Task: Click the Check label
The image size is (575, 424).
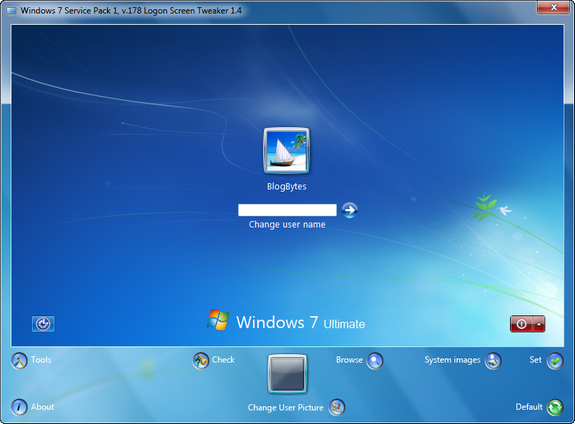Action: coord(223,360)
